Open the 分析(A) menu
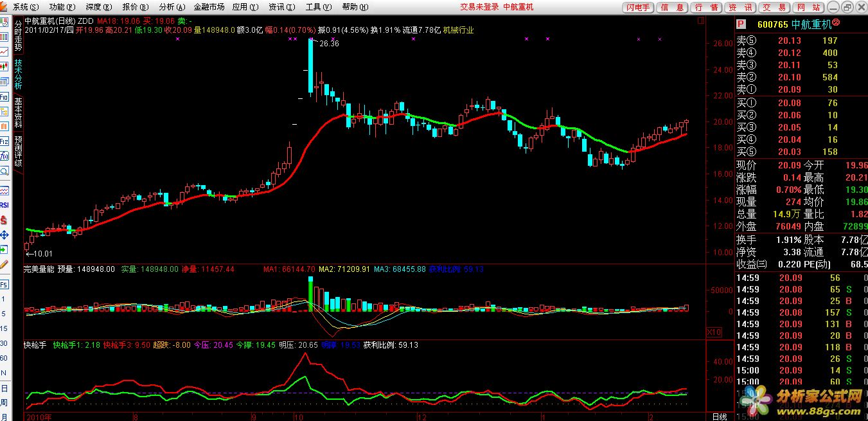 click(x=171, y=7)
